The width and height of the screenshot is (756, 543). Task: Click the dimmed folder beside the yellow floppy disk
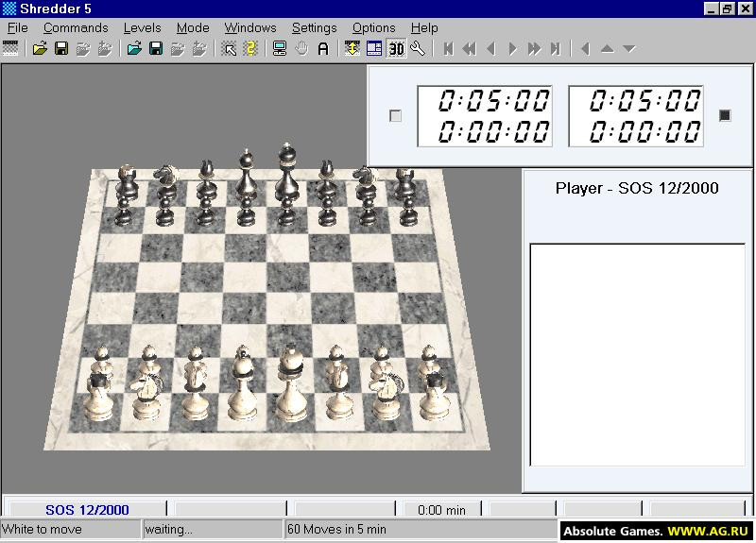[83, 48]
